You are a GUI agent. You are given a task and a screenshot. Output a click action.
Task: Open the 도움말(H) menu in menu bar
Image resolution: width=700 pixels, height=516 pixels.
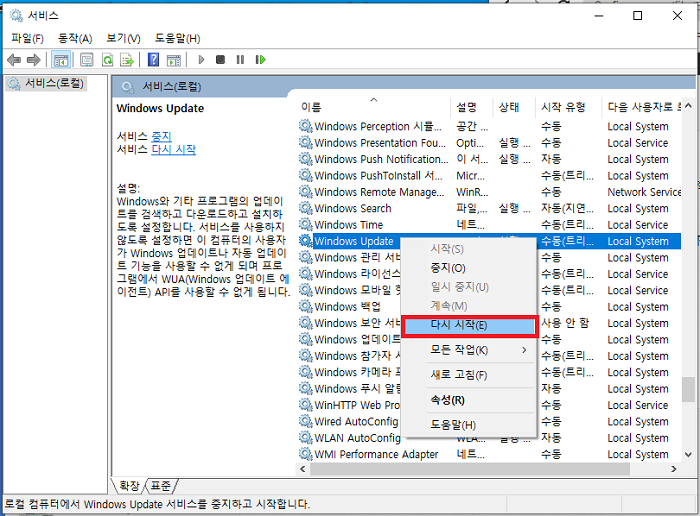[x=177, y=38]
